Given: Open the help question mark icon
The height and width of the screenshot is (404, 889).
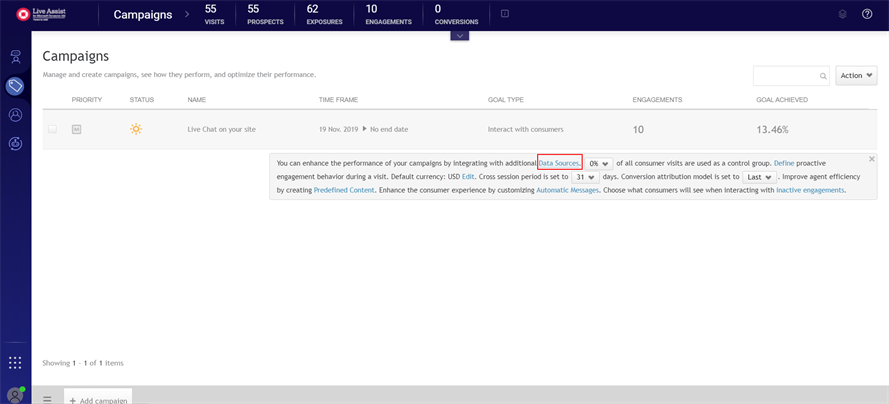Looking at the screenshot, I should [867, 14].
